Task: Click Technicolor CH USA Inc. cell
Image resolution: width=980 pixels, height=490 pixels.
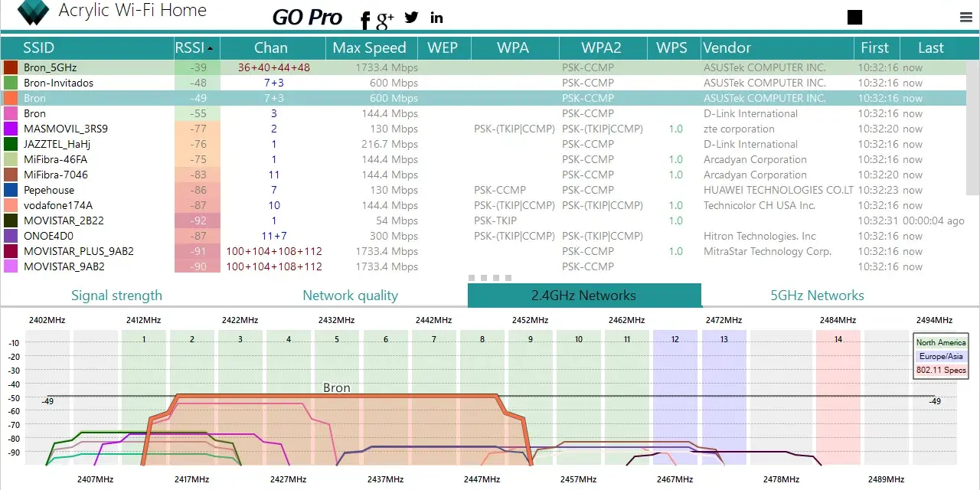Action: pos(759,205)
